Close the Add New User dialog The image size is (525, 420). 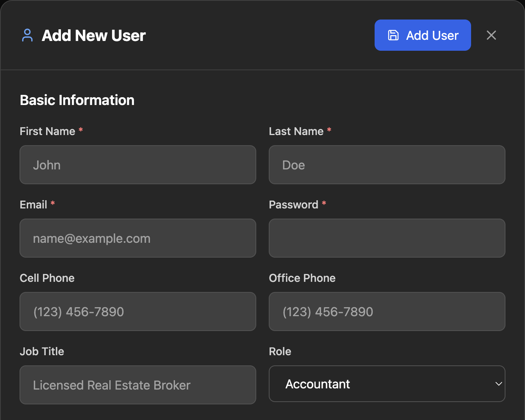[x=491, y=35]
